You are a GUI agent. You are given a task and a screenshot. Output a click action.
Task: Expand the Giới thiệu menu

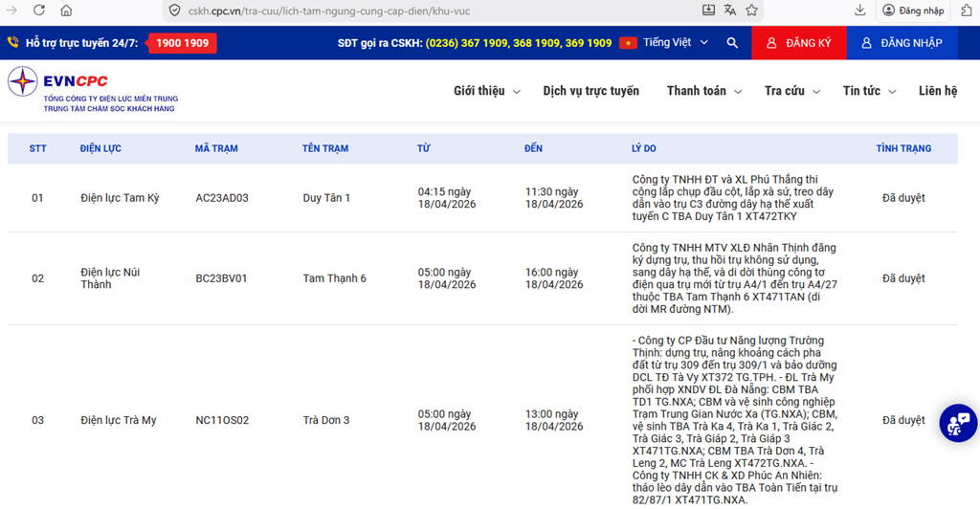tap(486, 91)
